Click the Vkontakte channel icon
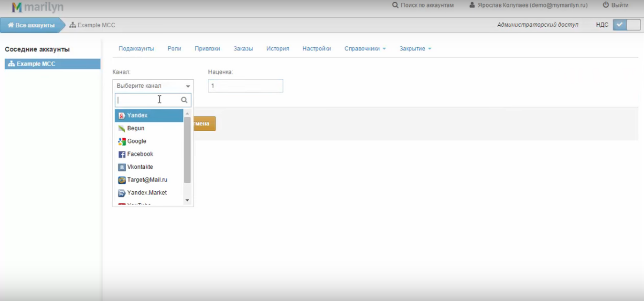 pos(122,167)
